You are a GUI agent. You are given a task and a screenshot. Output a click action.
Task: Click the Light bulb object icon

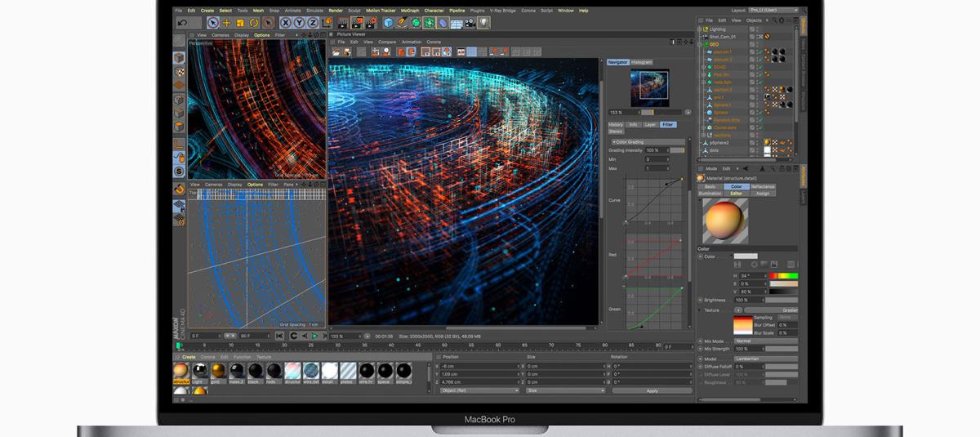click(x=484, y=23)
